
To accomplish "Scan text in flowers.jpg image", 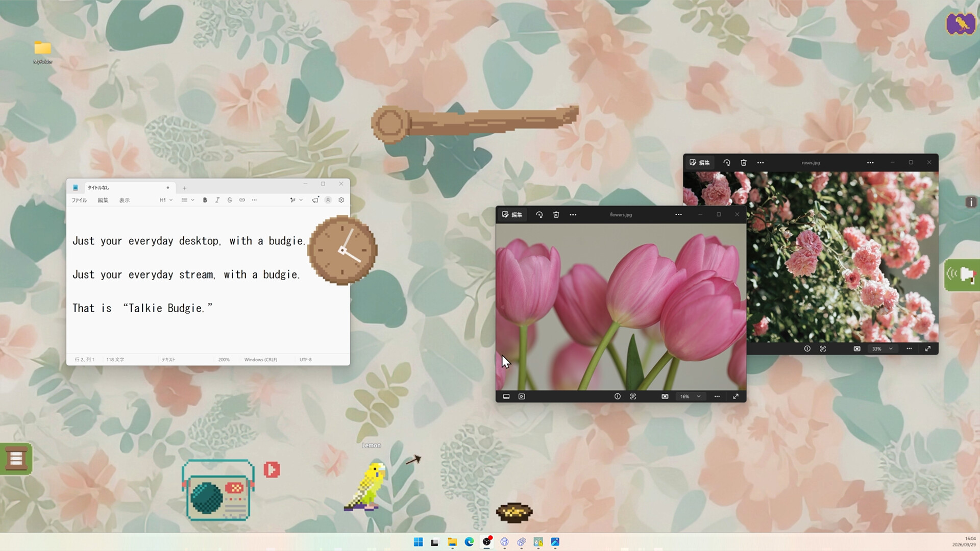I will click(x=633, y=396).
